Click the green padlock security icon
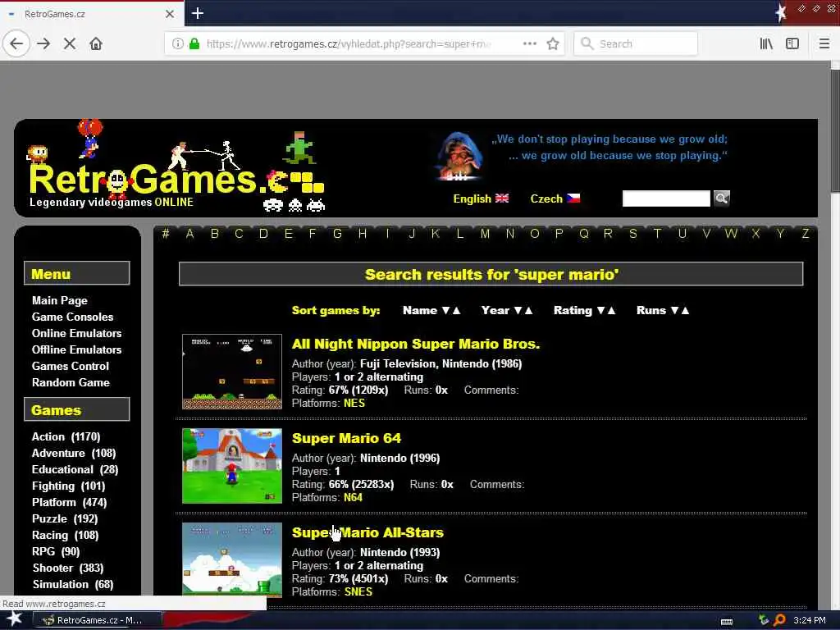840x630 pixels. [x=194, y=43]
